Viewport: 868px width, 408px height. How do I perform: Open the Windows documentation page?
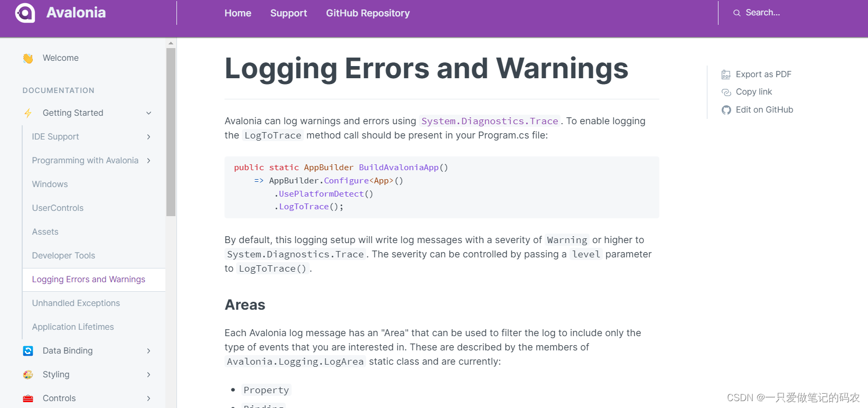[x=50, y=184]
